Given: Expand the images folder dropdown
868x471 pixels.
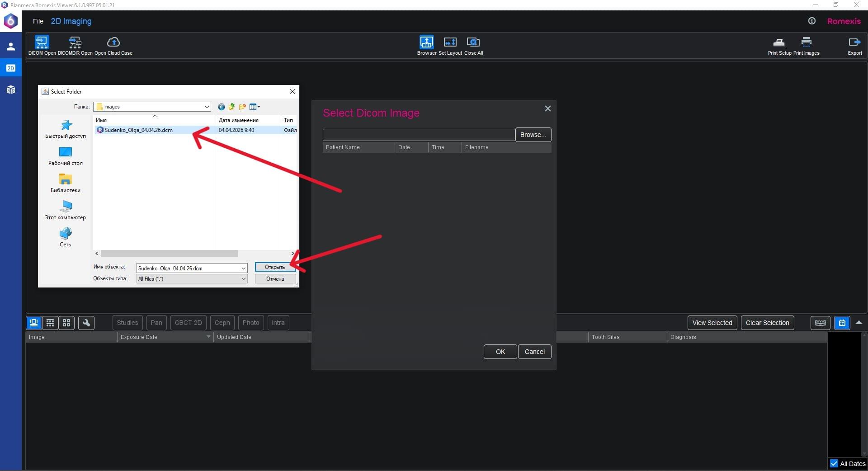Looking at the screenshot, I should point(207,107).
